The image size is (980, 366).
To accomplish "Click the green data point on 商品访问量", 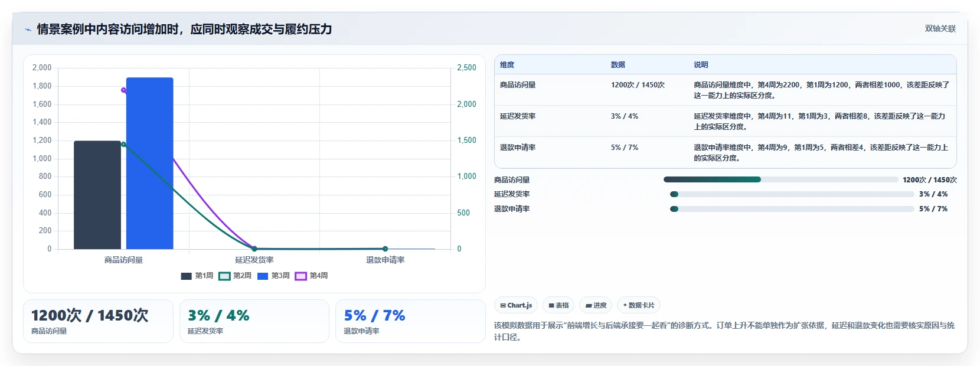I will [123, 144].
